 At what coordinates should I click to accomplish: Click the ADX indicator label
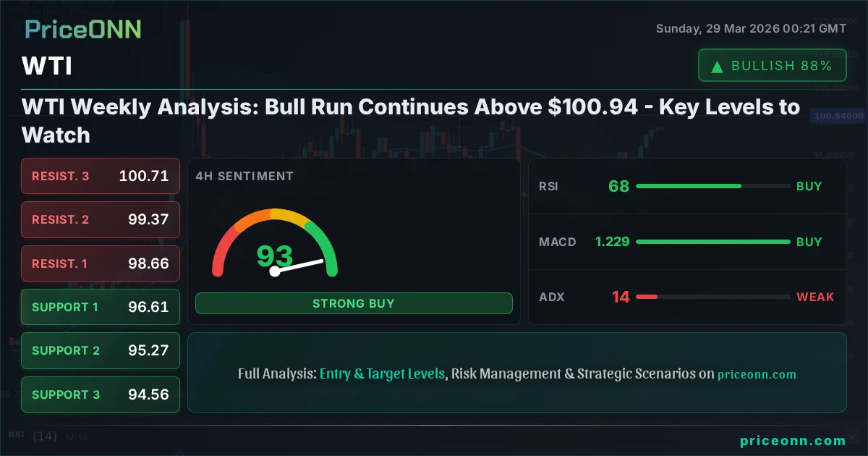551,297
